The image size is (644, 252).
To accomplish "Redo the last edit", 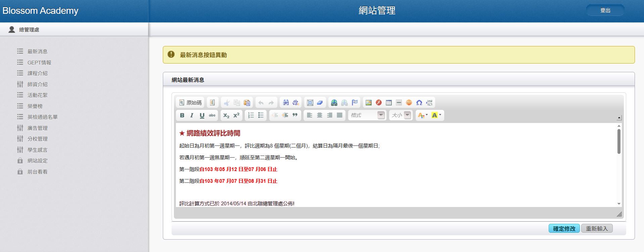I will pyautogui.click(x=271, y=102).
